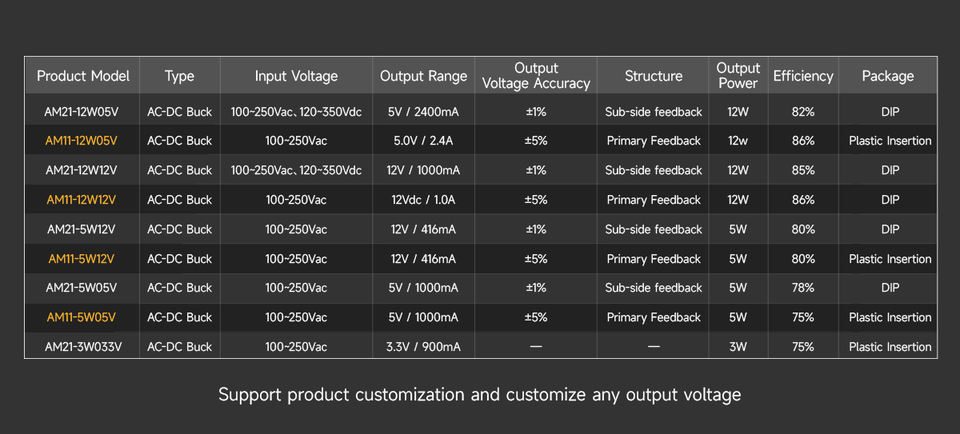Select the AM11-12W12V orange model name
This screenshot has height=434, width=960.
point(81,200)
